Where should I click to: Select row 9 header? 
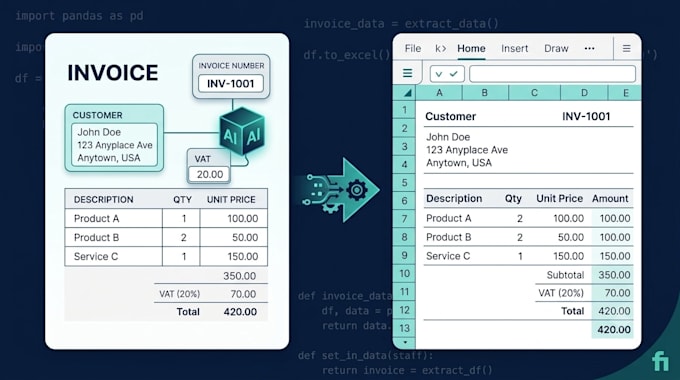click(x=404, y=256)
